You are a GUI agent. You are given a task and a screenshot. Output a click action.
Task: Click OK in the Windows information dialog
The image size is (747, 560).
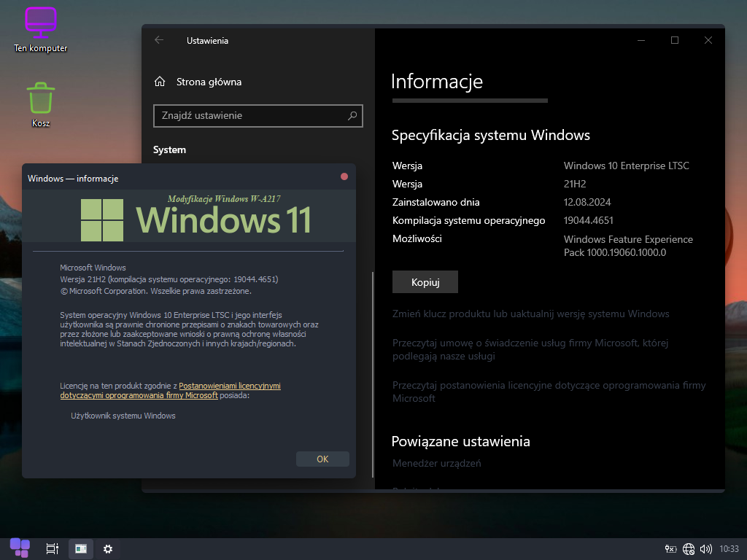click(322, 459)
